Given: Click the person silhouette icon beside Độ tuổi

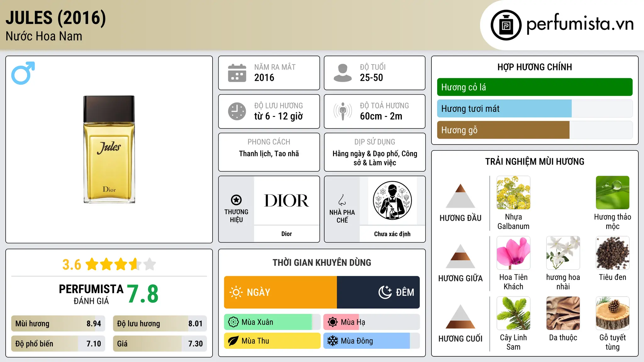Looking at the screenshot, I should pyautogui.click(x=343, y=73).
